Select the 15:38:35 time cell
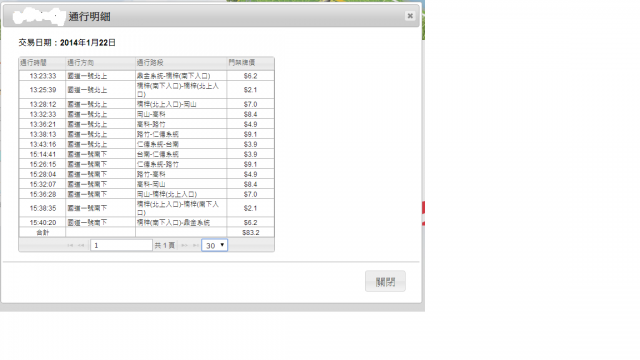The width and height of the screenshot is (640, 360). point(42,208)
